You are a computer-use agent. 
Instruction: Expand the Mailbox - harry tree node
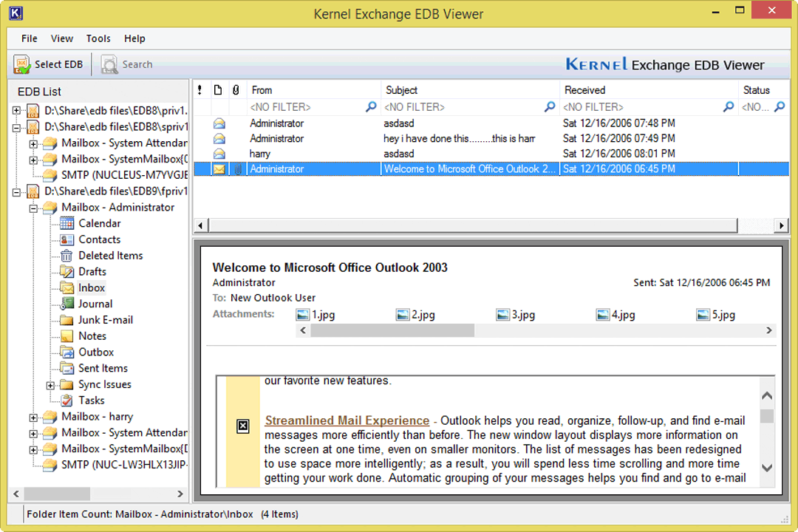33,416
